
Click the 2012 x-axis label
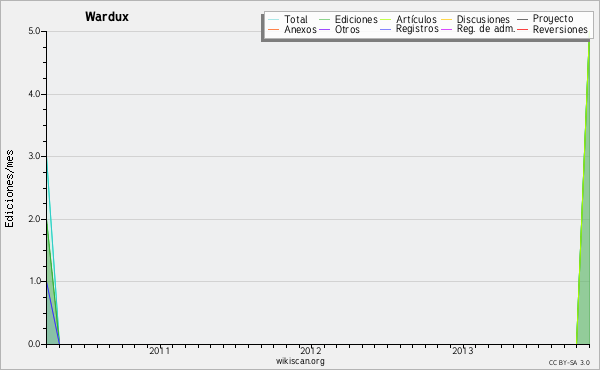[311, 350]
